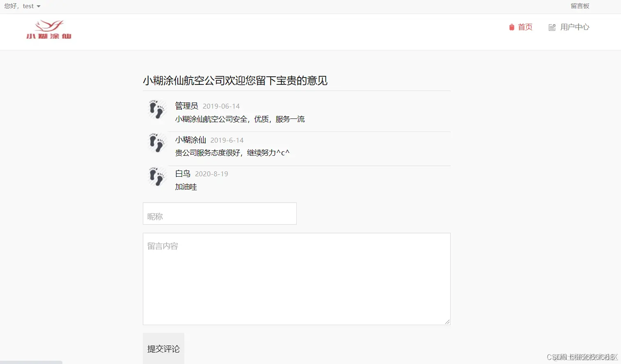Viewport: 621px width, 364px height.
Task: Open the dropdown arrow next to test
Action: tap(39, 6)
